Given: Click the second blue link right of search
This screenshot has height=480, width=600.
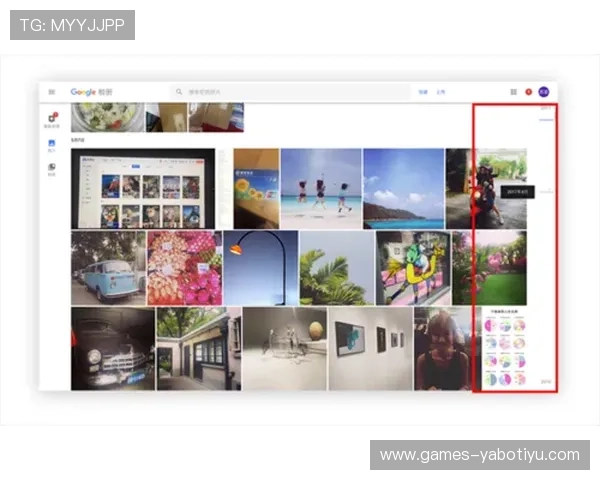Looking at the screenshot, I should [440, 92].
